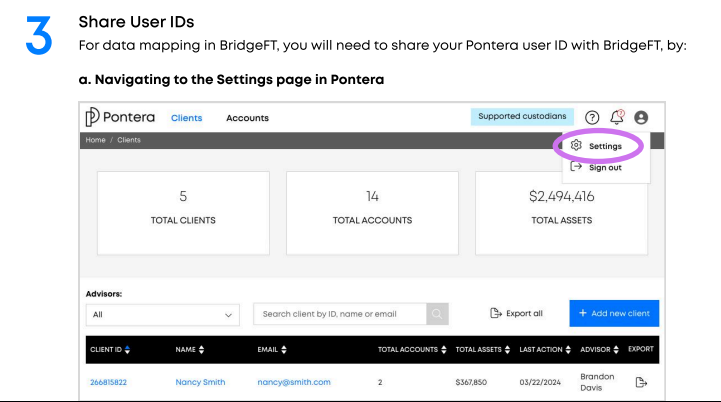Select Settings from the profile menu
This screenshot has height=402, width=721.
[x=596, y=146]
